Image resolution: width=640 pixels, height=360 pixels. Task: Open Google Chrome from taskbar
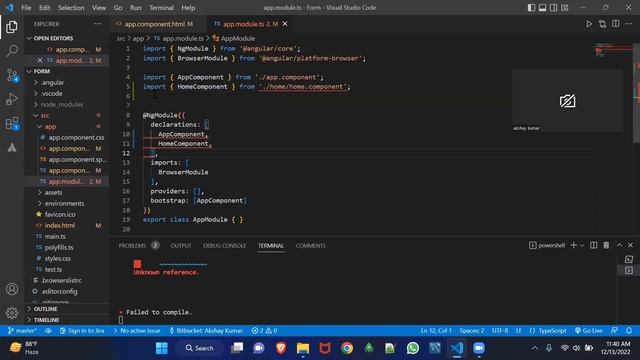(x=347, y=348)
